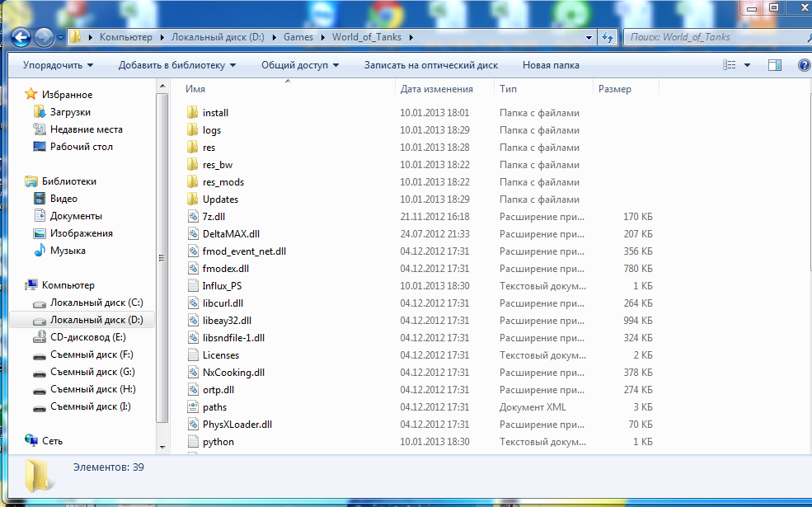This screenshot has width=812, height=507.
Task: Click the res_mods folder icon
Action: click(193, 181)
